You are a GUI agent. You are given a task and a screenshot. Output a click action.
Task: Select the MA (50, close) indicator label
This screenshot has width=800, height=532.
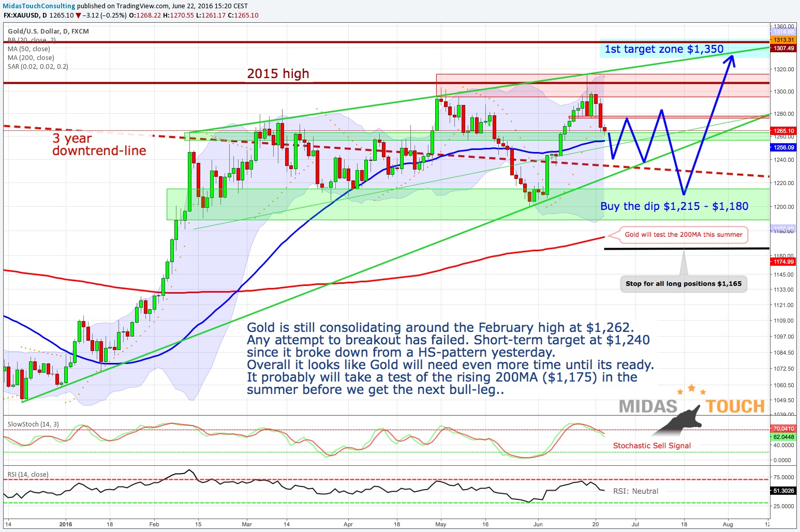(29, 49)
